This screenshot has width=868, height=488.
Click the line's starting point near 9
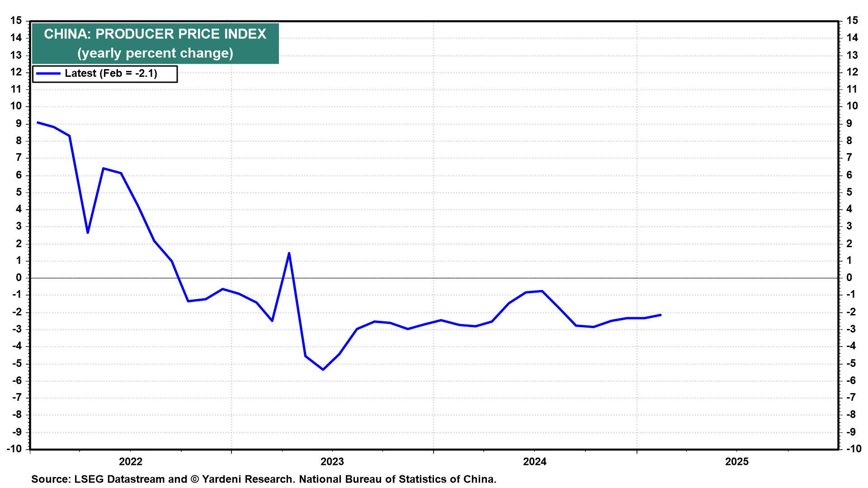coord(38,122)
